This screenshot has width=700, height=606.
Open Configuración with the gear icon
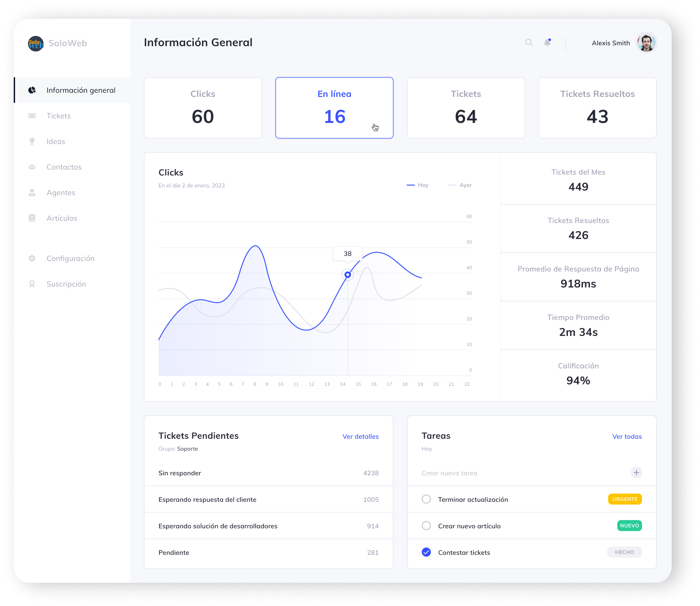32,258
